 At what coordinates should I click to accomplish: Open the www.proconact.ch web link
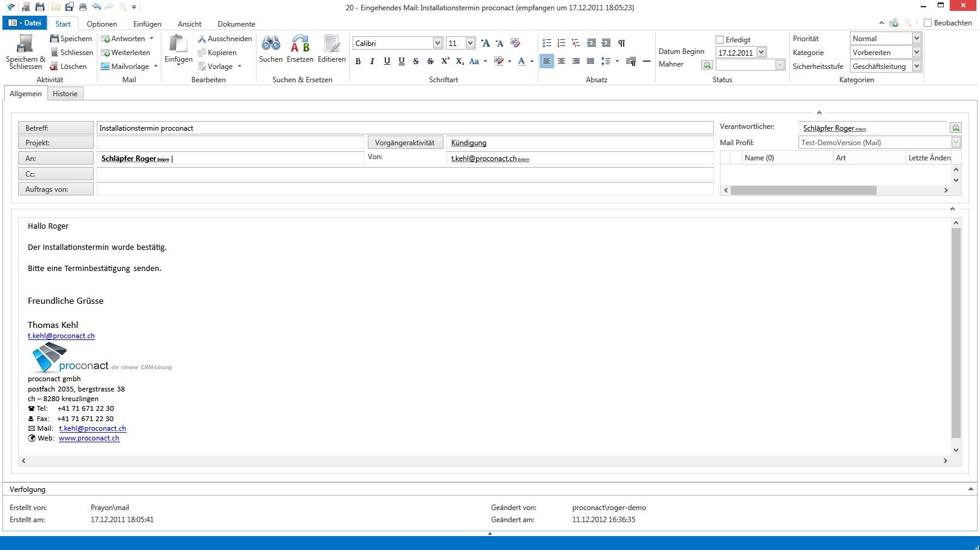tap(89, 438)
